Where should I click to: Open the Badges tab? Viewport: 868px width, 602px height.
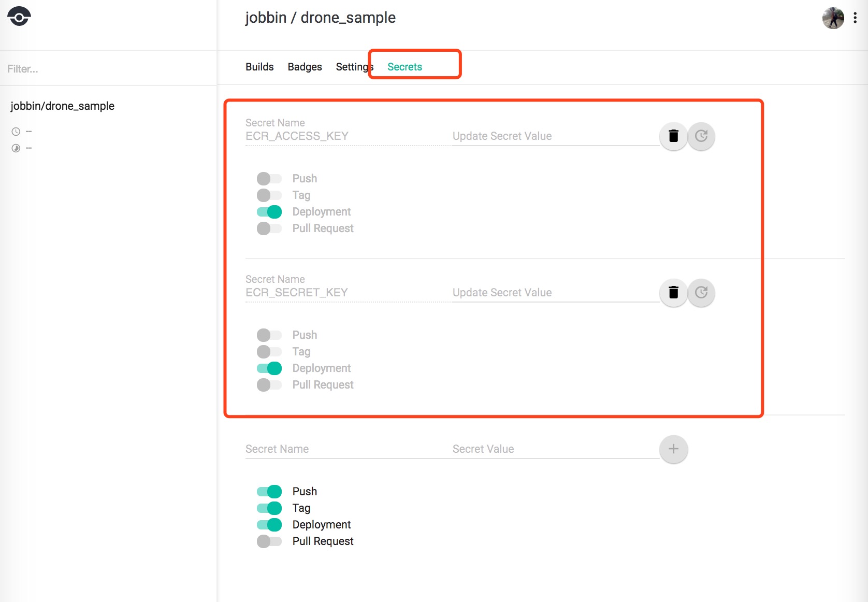pos(305,67)
